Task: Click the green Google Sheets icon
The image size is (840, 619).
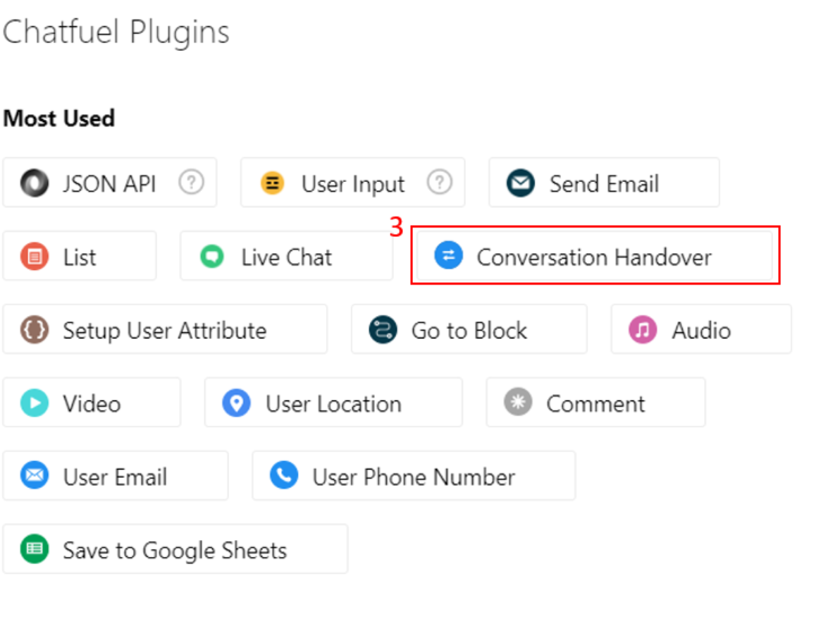Action: pyautogui.click(x=35, y=549)
